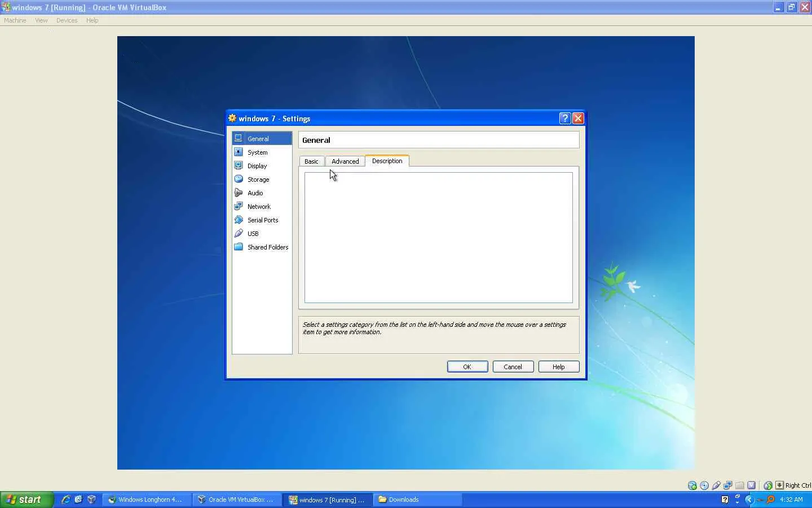Click the network adapters status icon

(x=728, y=485)
